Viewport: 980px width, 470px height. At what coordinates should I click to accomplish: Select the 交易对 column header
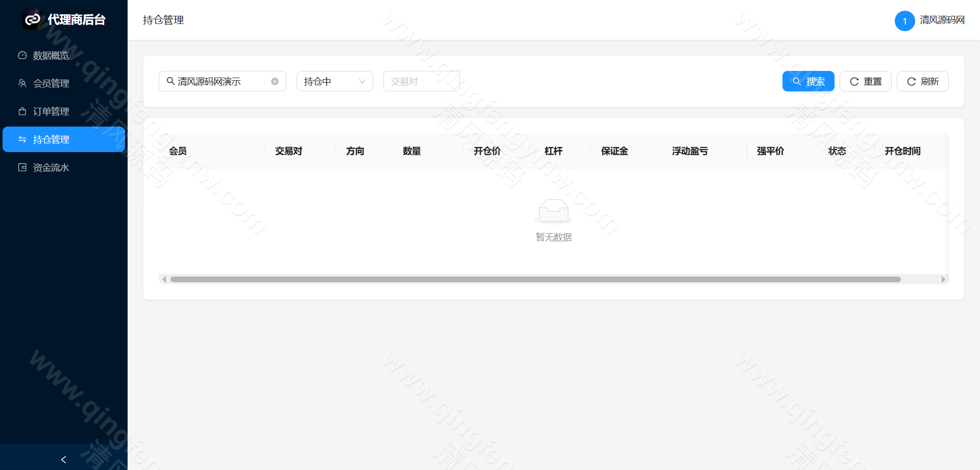pos(288,151)
